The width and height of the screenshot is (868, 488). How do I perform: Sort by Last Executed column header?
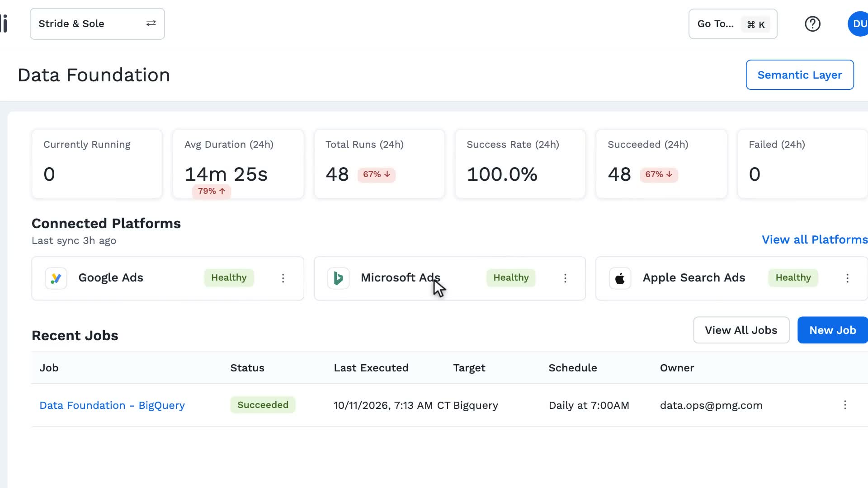[x=371, y=368]
